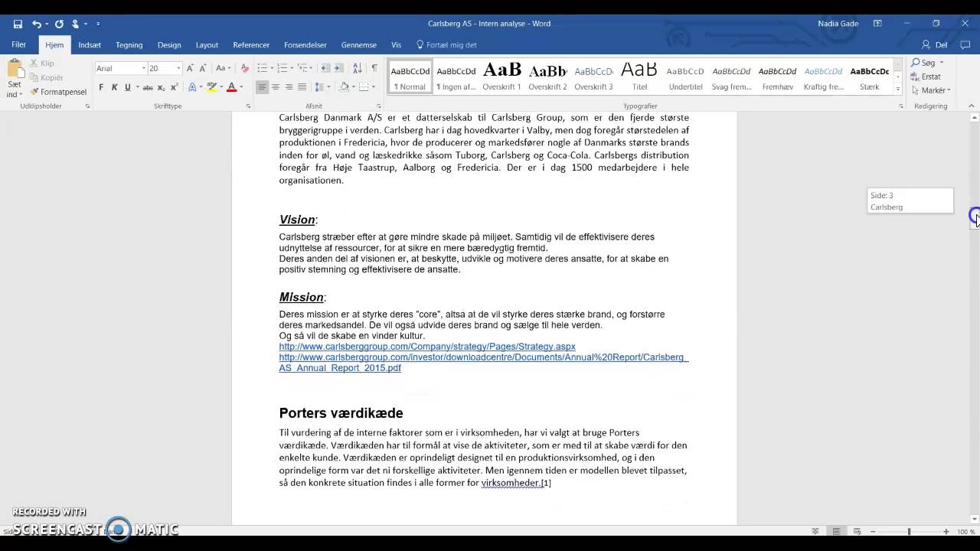The height and width of the screenshot is (551, 980).
Task: Open the ribbon display options icon
Action: (877, 24)
